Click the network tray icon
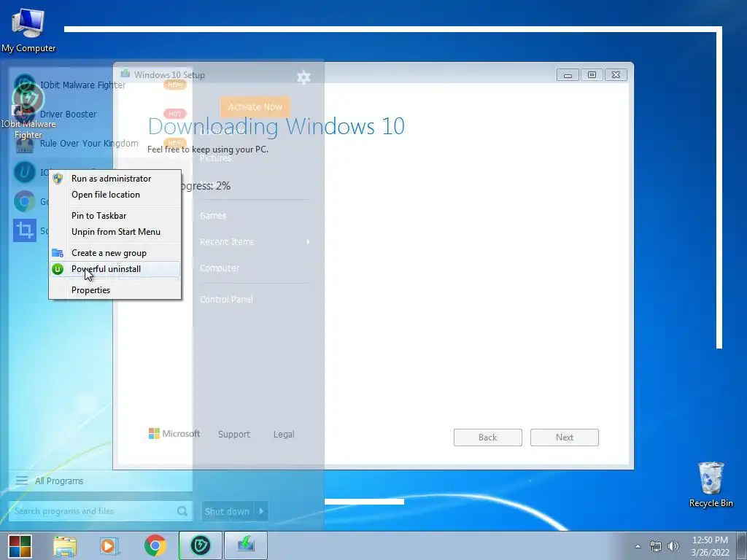The height and width of the screenshot is (560, 747). tap(656, 546)
